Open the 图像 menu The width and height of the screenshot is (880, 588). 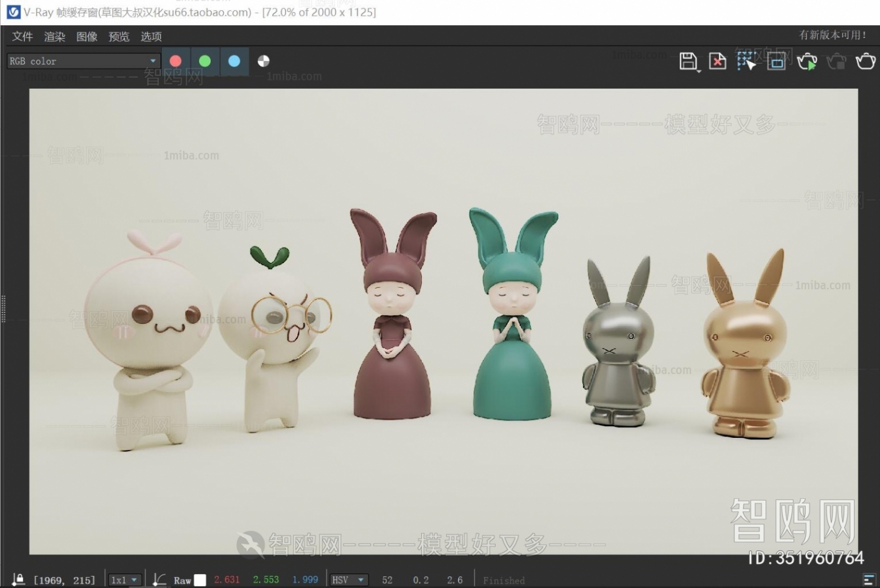point(87,36)
